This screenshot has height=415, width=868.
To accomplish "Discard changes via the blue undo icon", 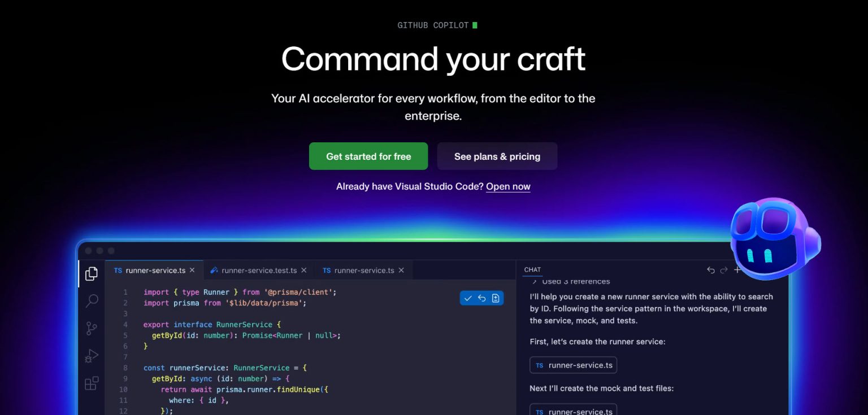I will click(x=481, y=298).
